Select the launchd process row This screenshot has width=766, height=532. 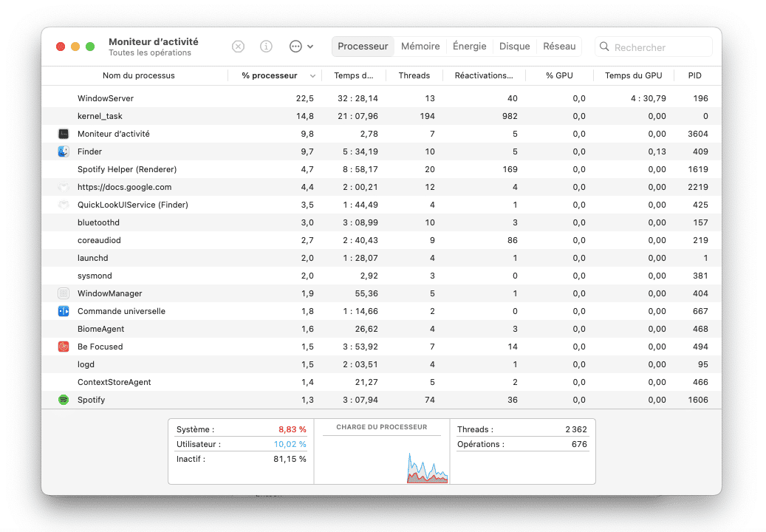click(x=382, y=258)
